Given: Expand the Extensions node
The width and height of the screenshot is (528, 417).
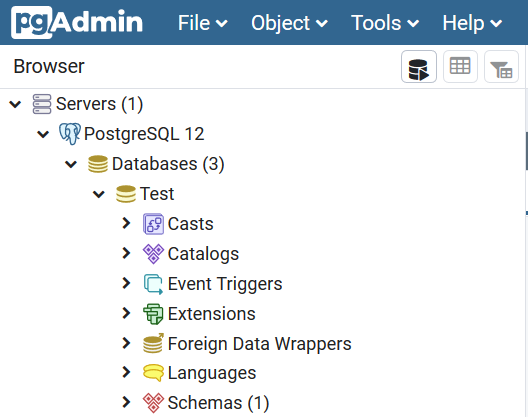Looking at the screenshot, I should (126, 313).
